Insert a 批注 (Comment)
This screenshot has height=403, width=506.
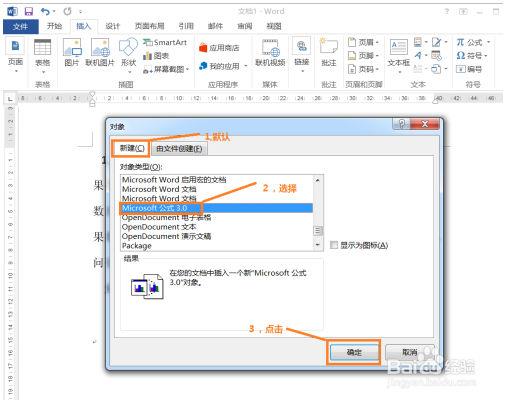[329, 53]
